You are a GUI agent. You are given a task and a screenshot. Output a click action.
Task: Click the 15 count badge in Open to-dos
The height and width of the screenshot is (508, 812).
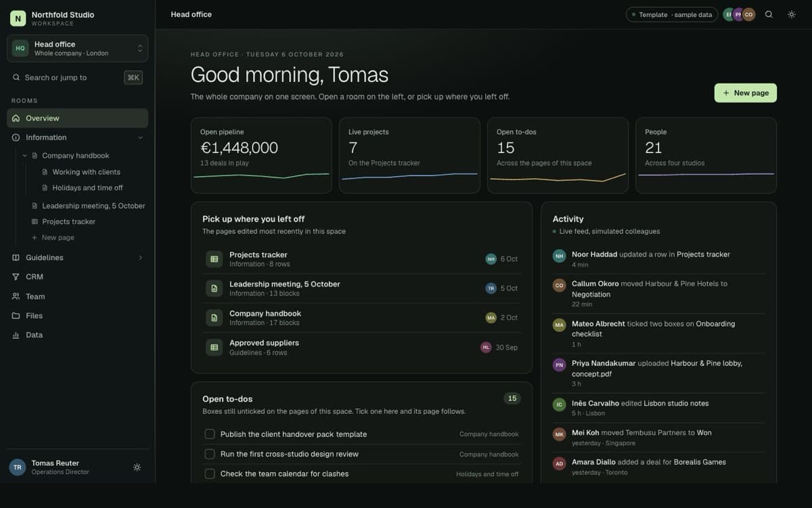(x=512, y=398)
